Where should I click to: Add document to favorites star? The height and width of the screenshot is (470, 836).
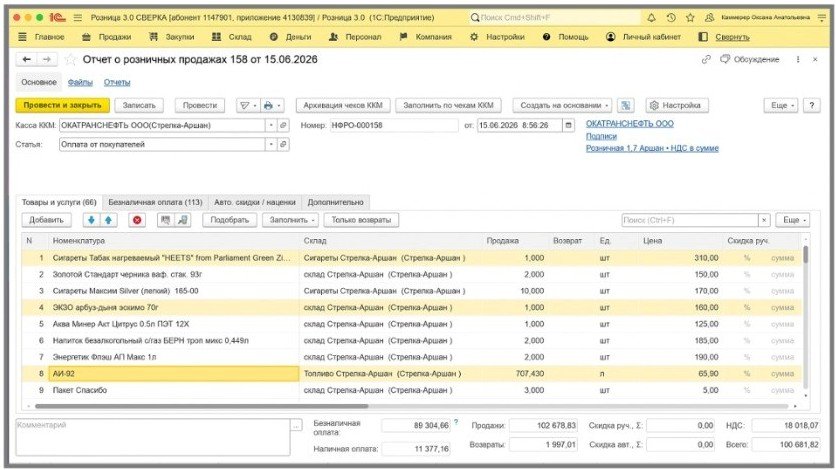click(x=70, y=59)
